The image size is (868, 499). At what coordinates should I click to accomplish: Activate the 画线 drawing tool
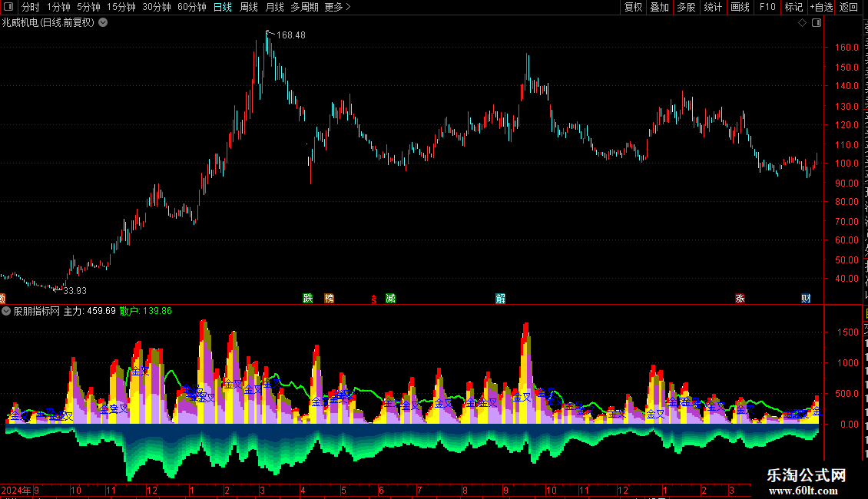point(740,7)
